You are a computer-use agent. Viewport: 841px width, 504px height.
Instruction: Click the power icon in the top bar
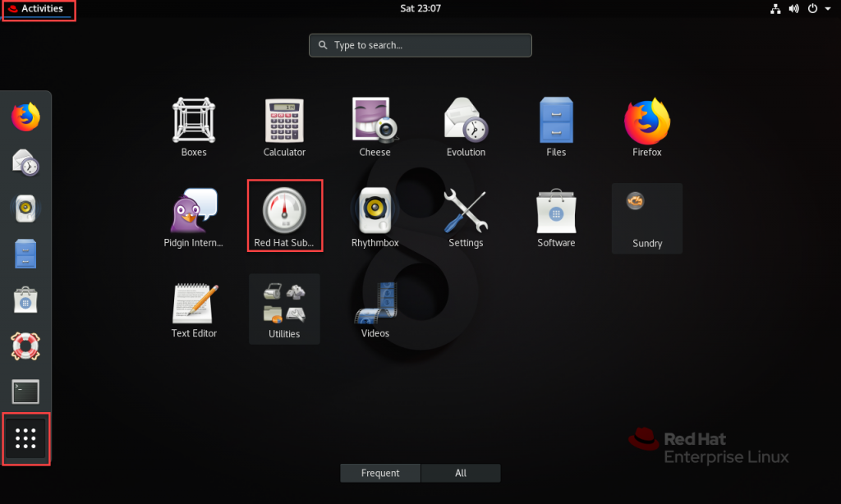point(812,8)
